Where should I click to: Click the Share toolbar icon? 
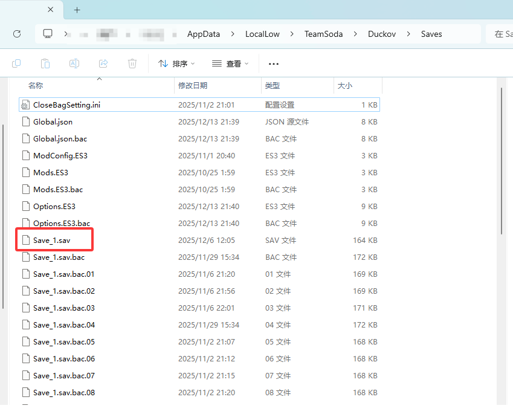tap(103, 63)
